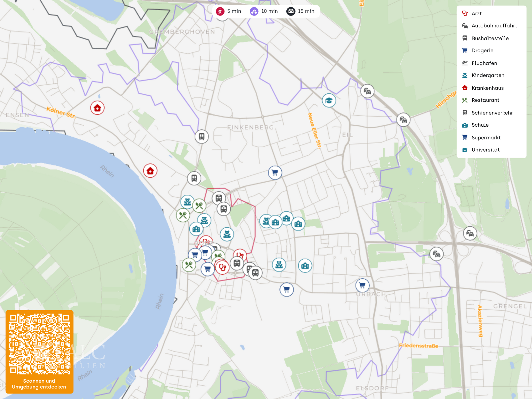Select the northernmost shopping cart marker
This screenshot has height=399, width=532.
click(x=275, y=173)
